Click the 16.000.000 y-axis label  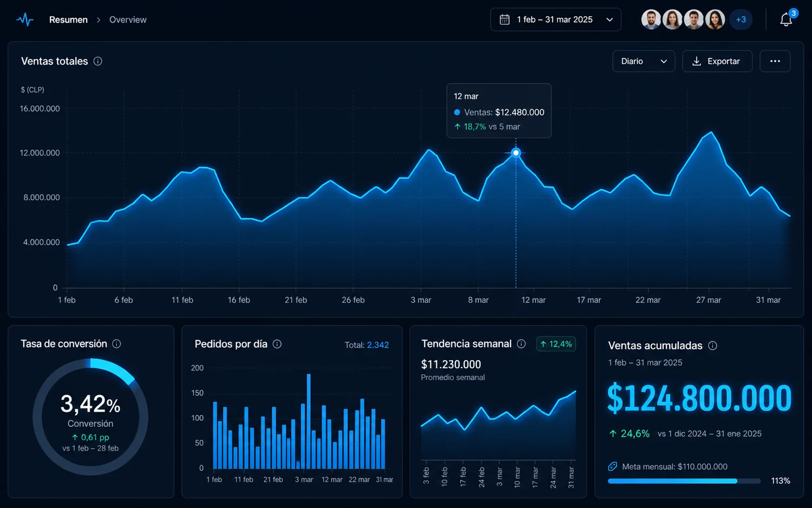click(40, 109)
